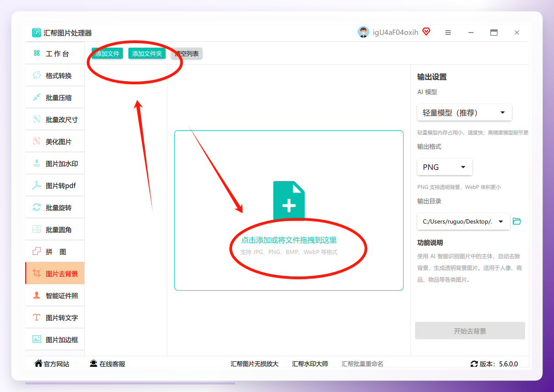Click the 汇帮图片处理器 app logo
Viewport: 554px width, 392px height.
pos(37,33)
